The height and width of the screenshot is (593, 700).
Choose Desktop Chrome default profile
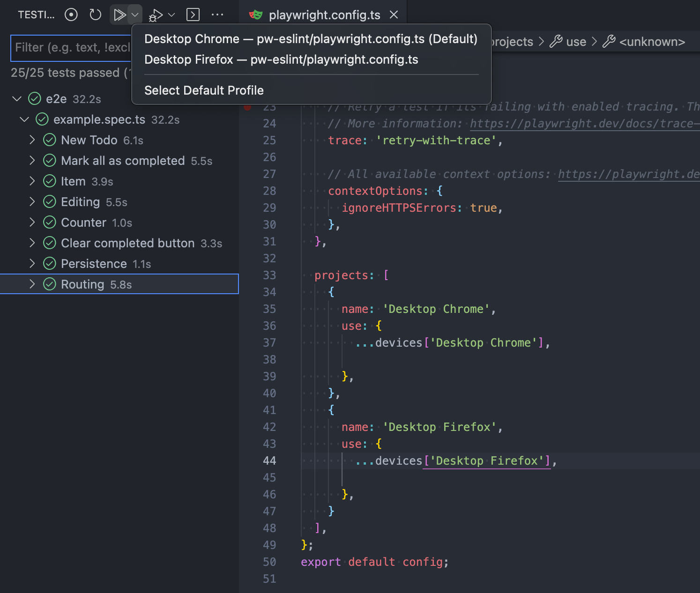click(x=311, y=39)
